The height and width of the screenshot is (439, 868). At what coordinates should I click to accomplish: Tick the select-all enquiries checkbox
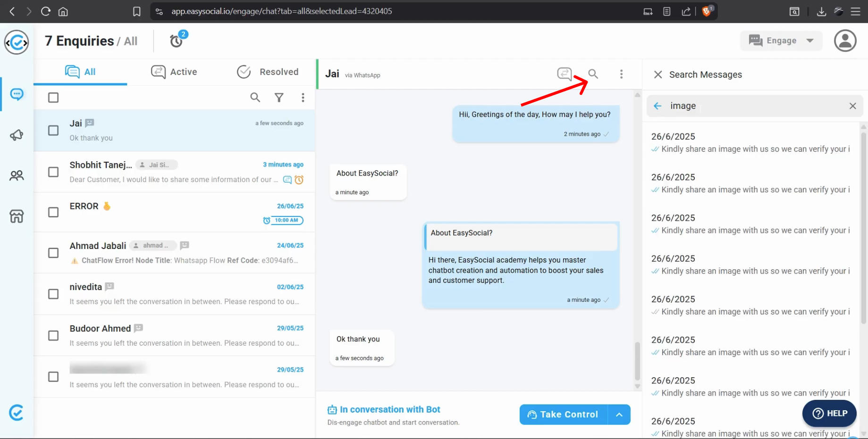click(53, 98)
